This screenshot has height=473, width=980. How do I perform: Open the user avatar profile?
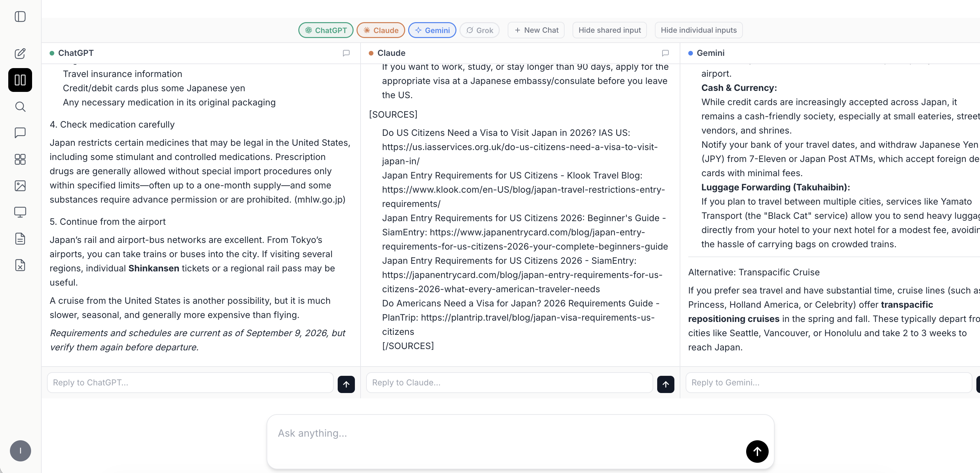(20, 451)
